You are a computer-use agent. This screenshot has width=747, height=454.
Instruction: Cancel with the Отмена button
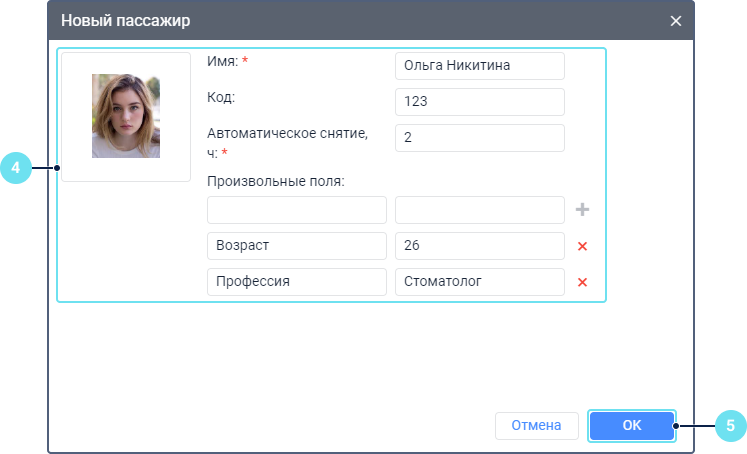coord(536,425)
